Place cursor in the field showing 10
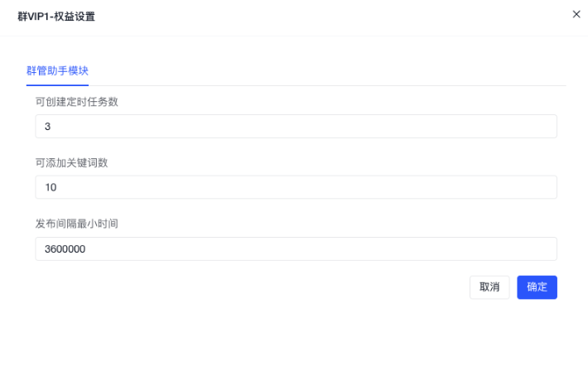588x381 pixels. click(296, 187)
